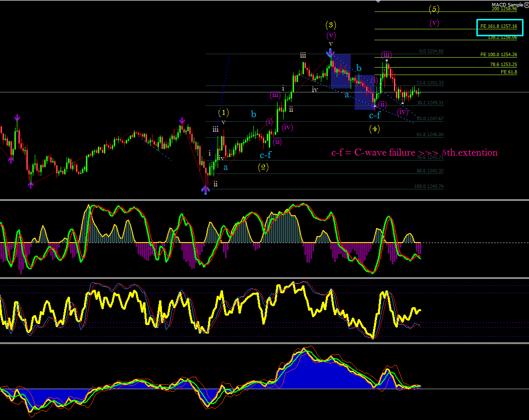Select the blue down arrow at wave (3) peak
The width and height of the screenshot is (529, 420).
330,52
